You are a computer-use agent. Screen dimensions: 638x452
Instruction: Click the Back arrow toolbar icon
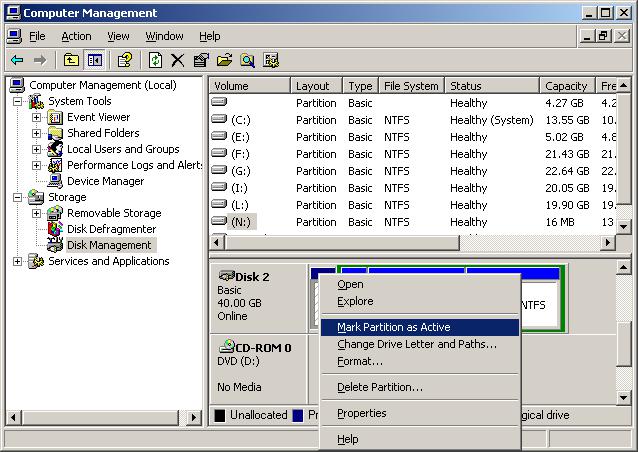pos(17,61)
